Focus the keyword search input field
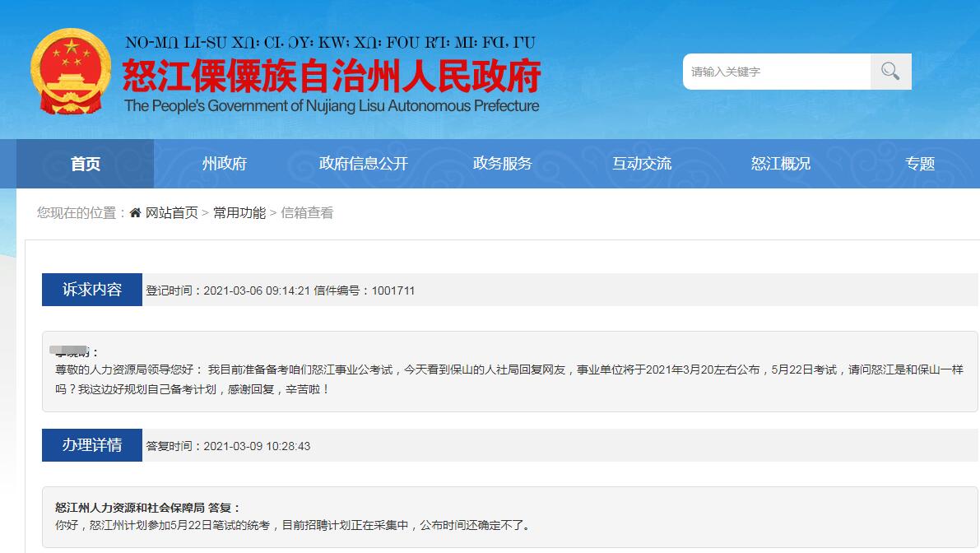This screenshot has height=553, width=980. click(776, 72)
